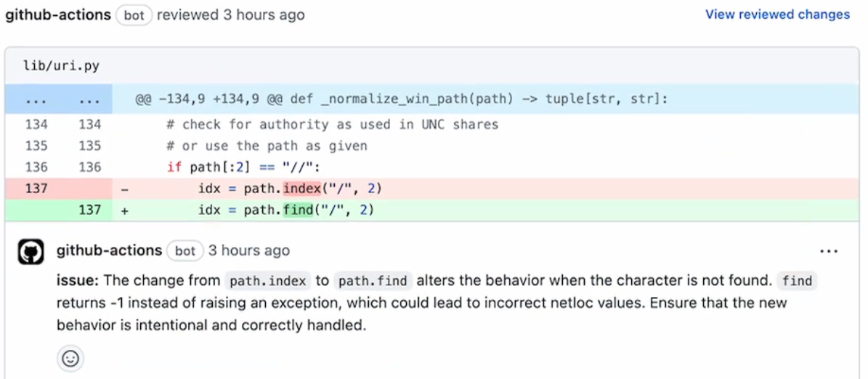The width and height of the screenshot is (868, 379).
Task: Open View reviewed changes link
Action: [777, 15]
